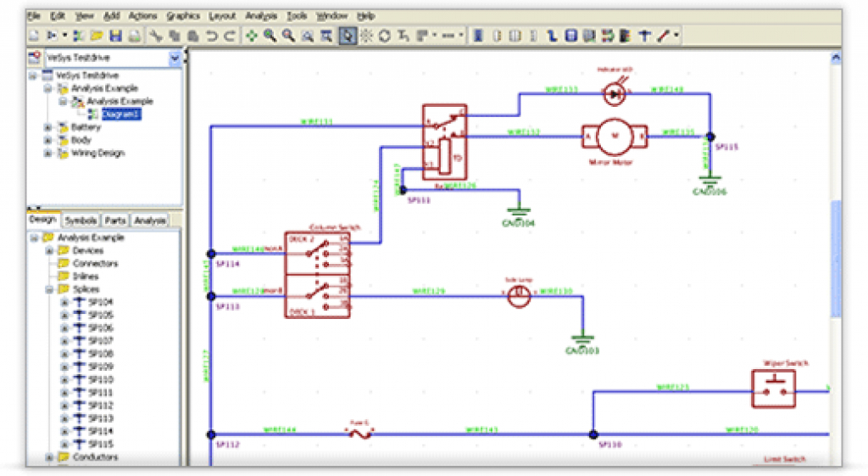Choose the highlighted pointer select tool
The width and height of the screenshot is (868, 476).
(x=348, y=36)
